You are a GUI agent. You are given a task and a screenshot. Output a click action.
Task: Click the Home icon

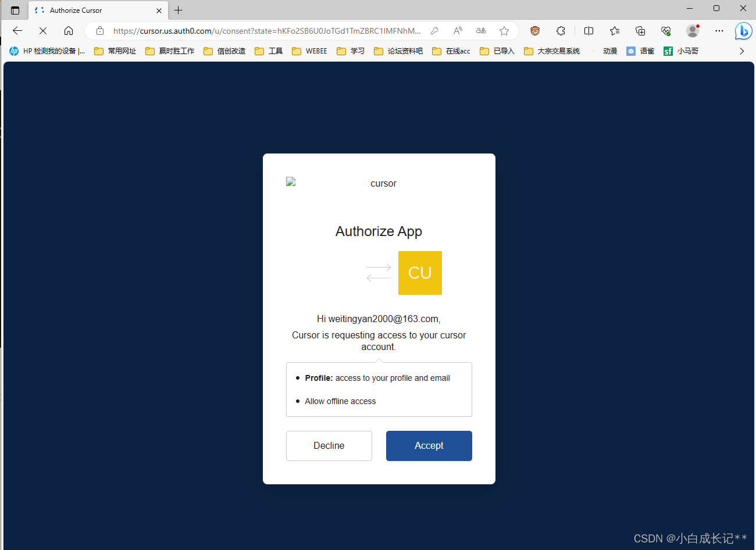[69, 31]
